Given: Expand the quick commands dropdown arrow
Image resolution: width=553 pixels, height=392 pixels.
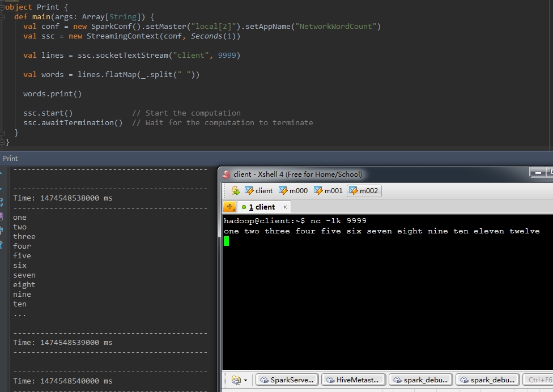Looking at the screenshot, I should point(245,380).
